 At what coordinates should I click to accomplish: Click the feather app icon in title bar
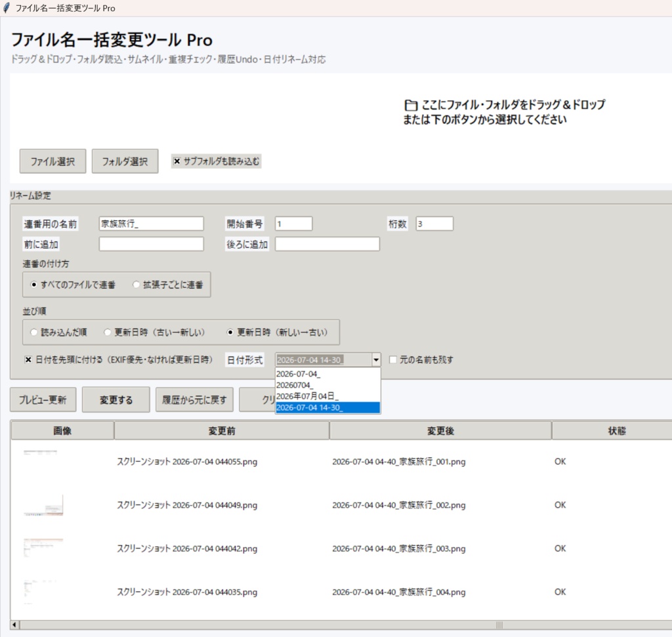(x=6, y=8)
